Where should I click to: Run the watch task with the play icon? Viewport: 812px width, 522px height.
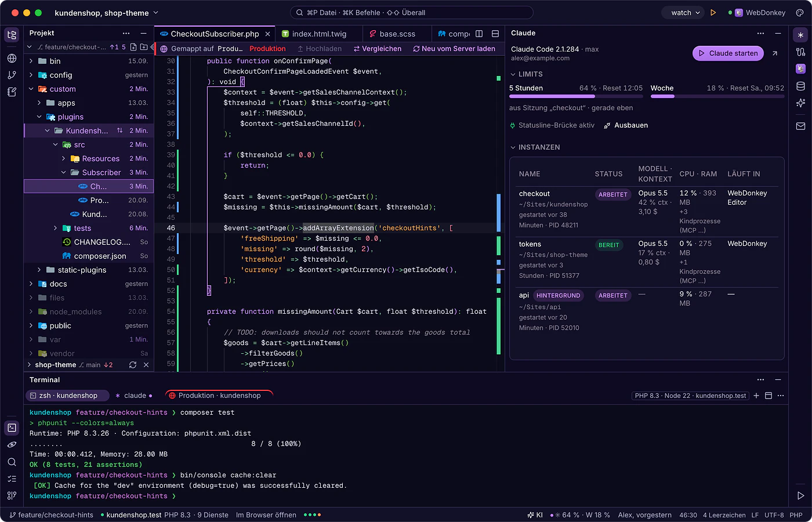(x=713, y=13)
